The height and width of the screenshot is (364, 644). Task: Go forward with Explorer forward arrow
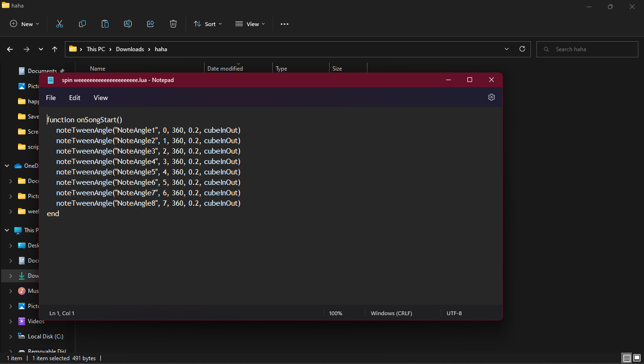pos(27,49)
